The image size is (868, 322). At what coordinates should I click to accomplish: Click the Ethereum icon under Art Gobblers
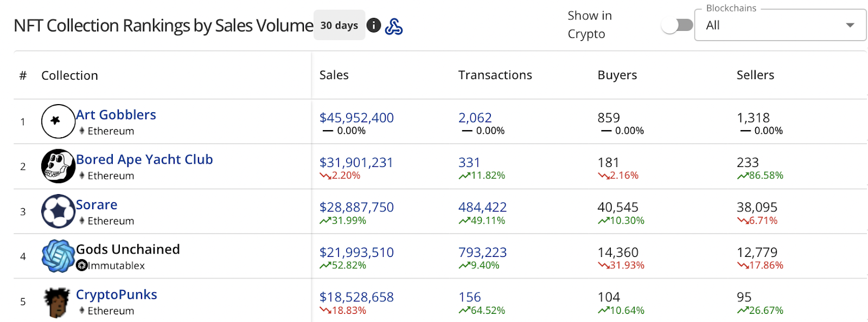(x=82, y=131)
